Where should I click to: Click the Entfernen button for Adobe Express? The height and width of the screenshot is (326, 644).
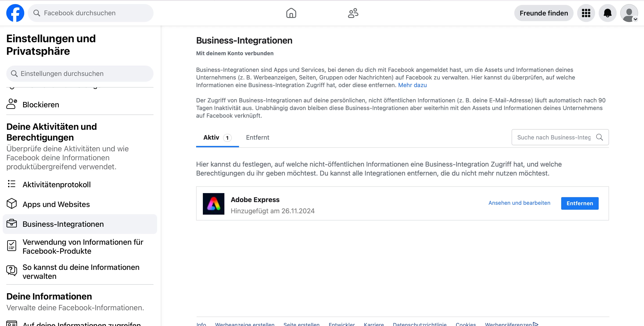(x=580, y=203)
